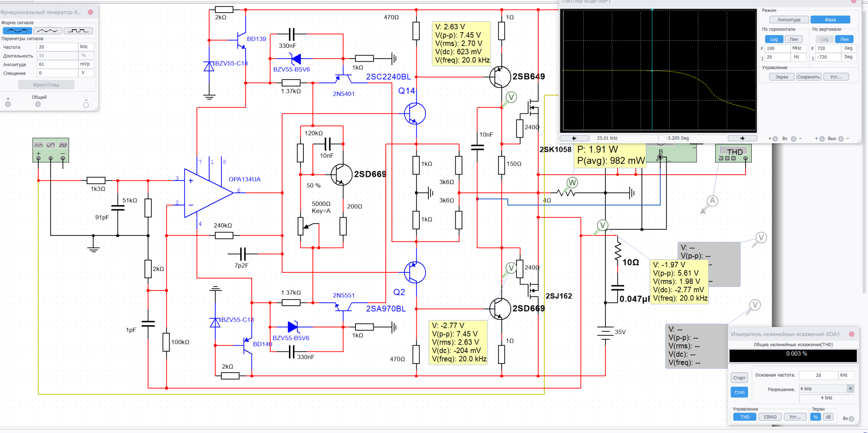
Task: Click the Bode plotter Вых plus terminal
Action: 822,139
